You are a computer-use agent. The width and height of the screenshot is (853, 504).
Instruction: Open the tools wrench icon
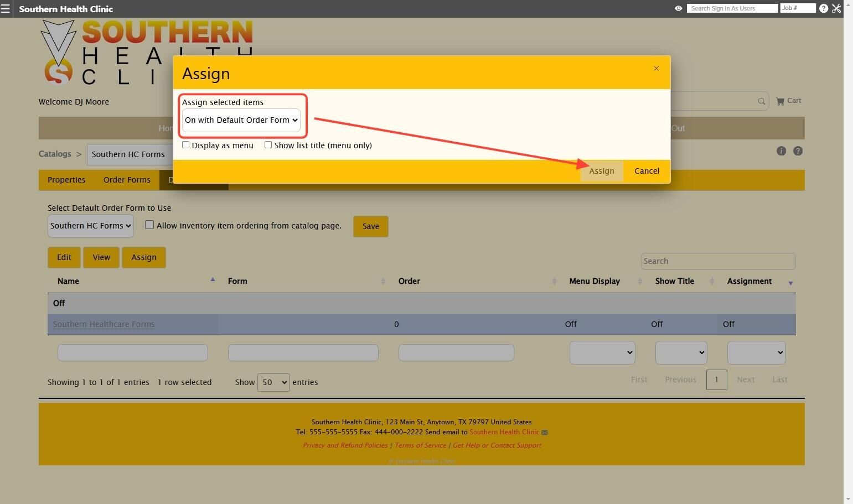click(836, 8)
